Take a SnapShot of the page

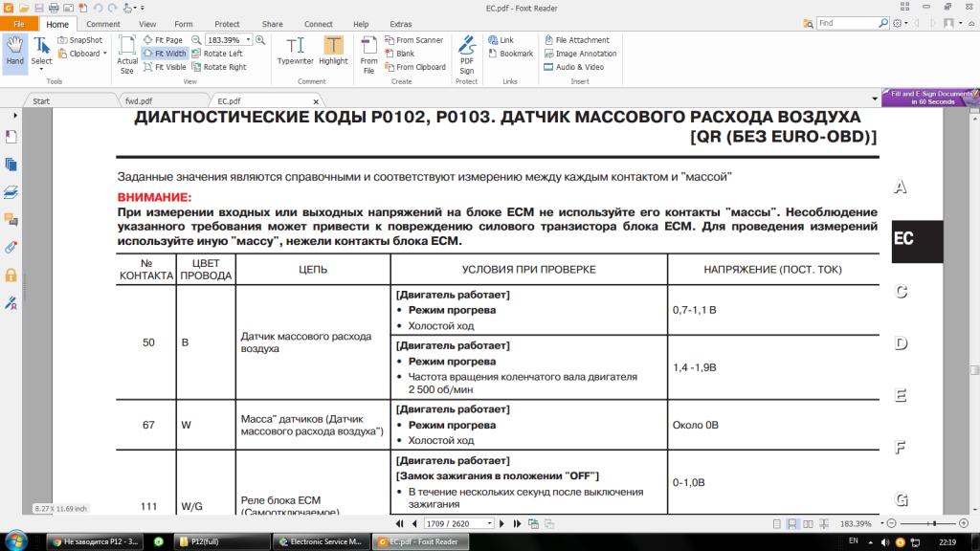click(x=80, y=40)
